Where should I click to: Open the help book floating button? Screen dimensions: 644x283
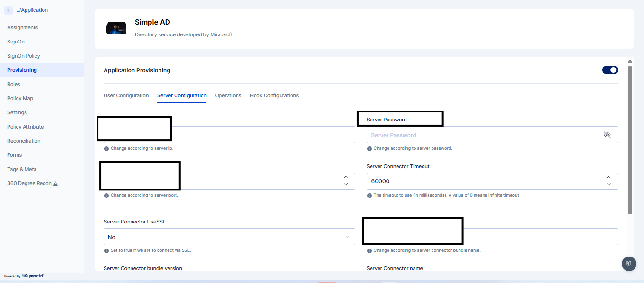[628, 264]
